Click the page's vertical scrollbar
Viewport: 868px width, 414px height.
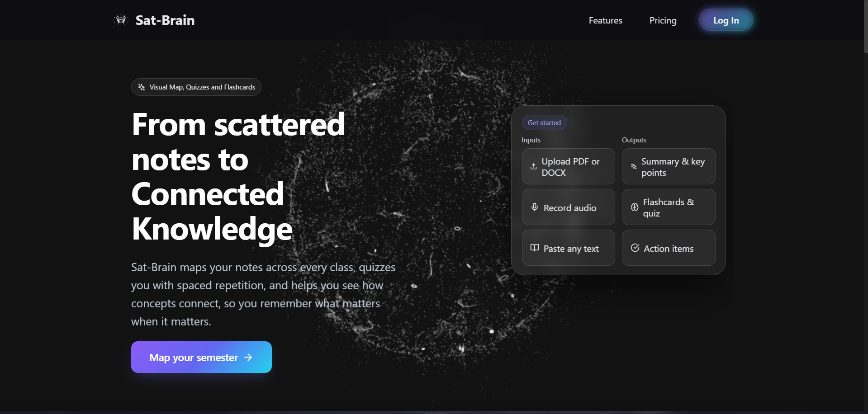coord(865,27)
